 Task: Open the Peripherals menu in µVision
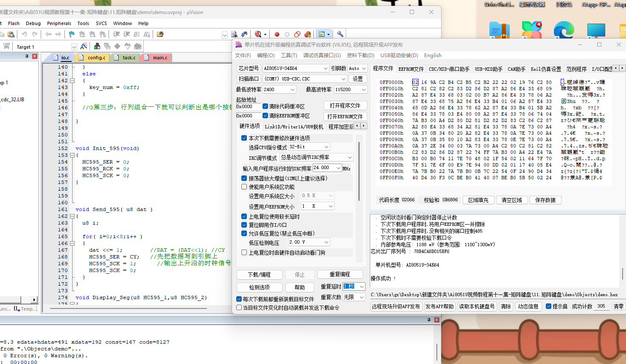[59, 23]
